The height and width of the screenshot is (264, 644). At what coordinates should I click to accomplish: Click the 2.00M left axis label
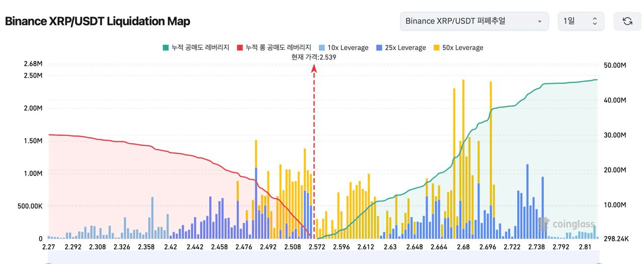[33, 108]
